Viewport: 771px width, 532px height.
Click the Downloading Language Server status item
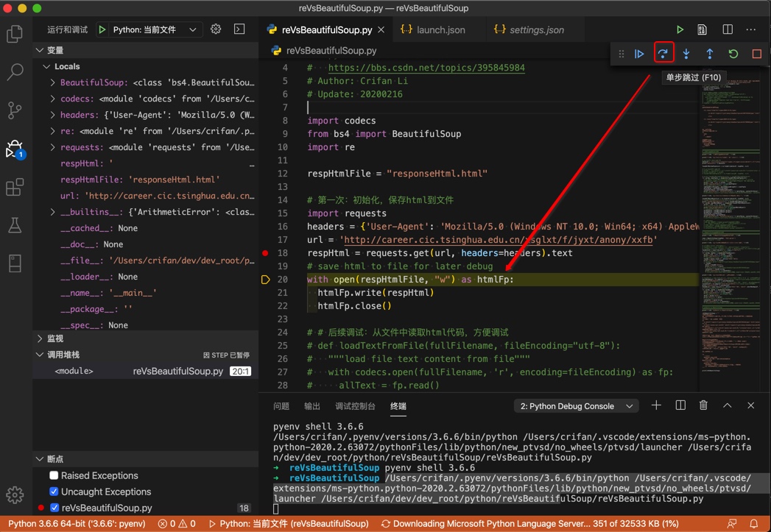click(x=529, y=524)
